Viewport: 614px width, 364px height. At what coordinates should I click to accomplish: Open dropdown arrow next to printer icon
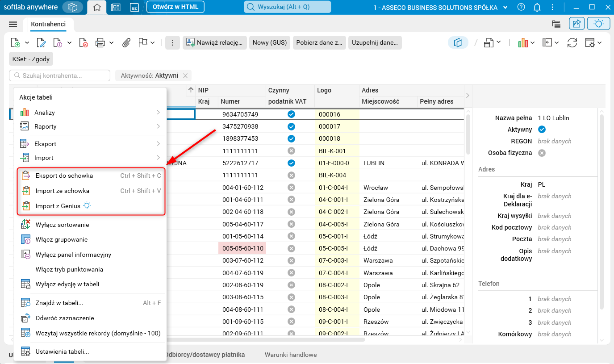point(111,42)
